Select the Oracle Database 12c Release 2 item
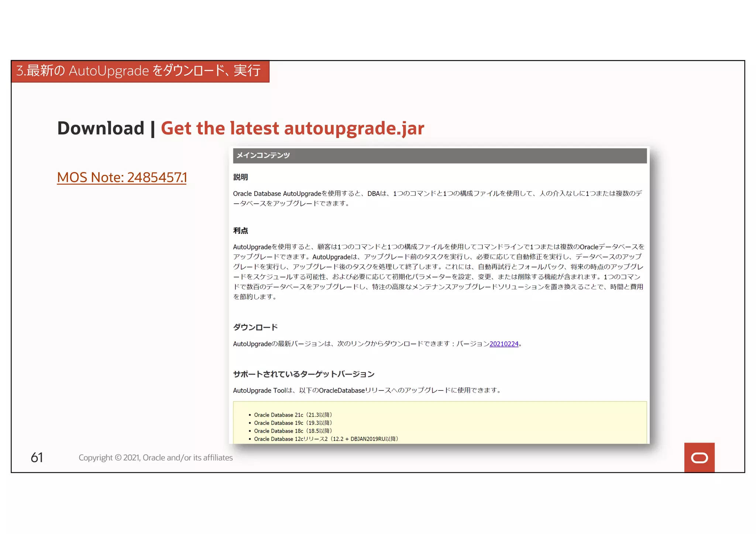Image resolution: width=756 pixels, height=534 pixels. pos(326,439)
